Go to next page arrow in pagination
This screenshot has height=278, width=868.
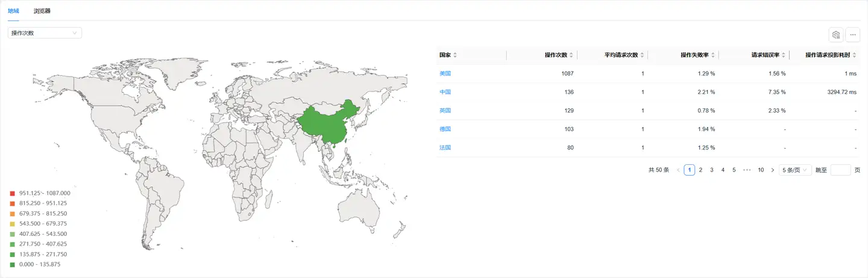773,170
